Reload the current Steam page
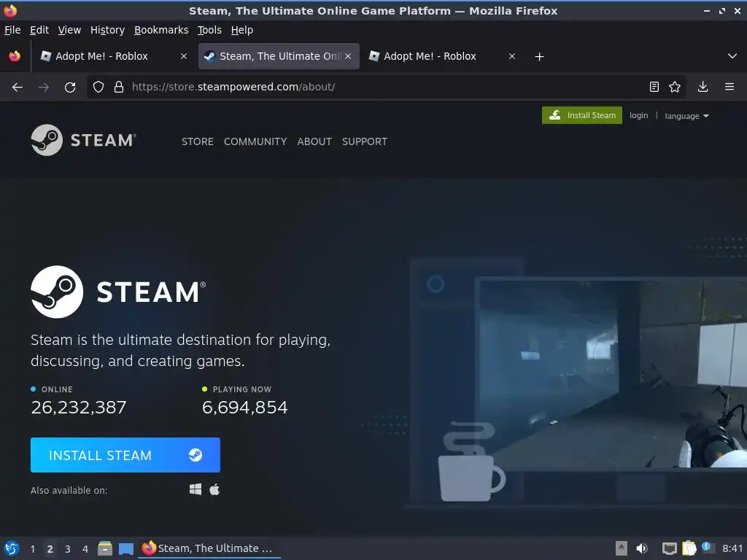747x560 pixels. click(70, 87)
